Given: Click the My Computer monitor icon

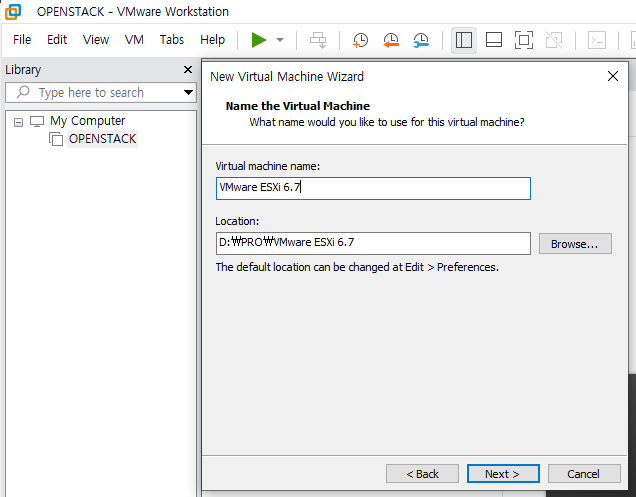Looking at the screenshot, I should coord(37,121).
